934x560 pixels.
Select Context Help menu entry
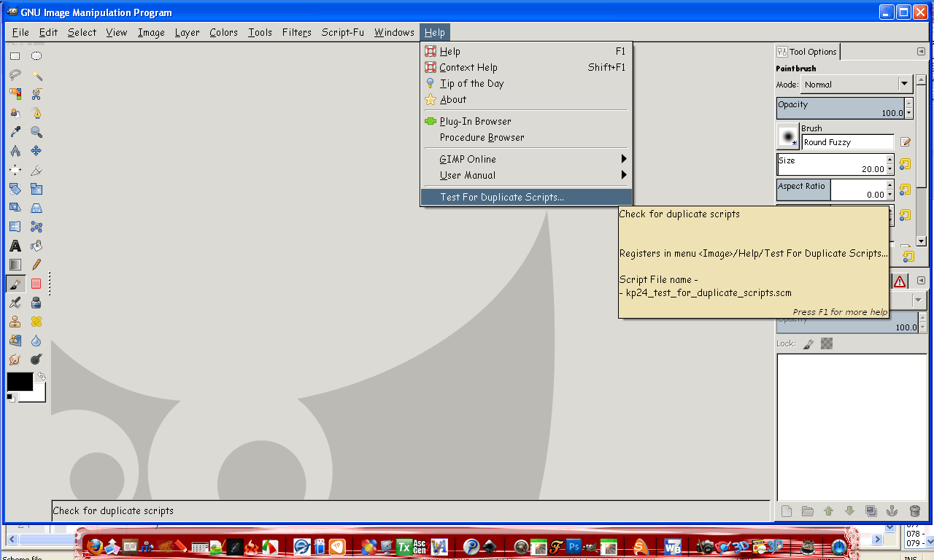click(x=526, y=67)
